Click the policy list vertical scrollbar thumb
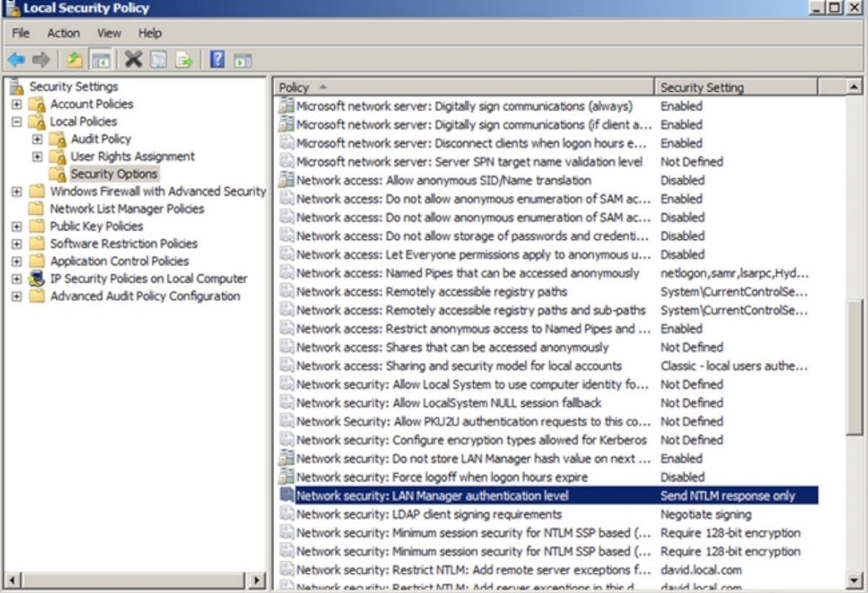Screen dimensions: 868x593 tap(854, 367)
